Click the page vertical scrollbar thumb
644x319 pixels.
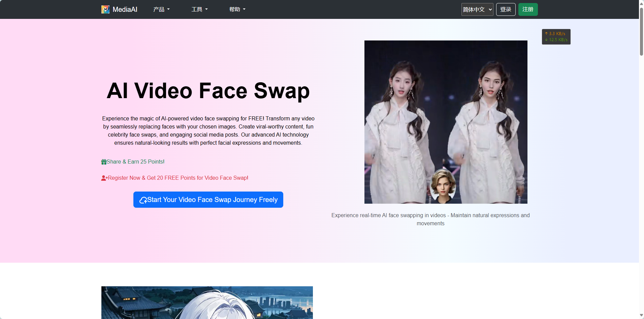coord(641,31)
